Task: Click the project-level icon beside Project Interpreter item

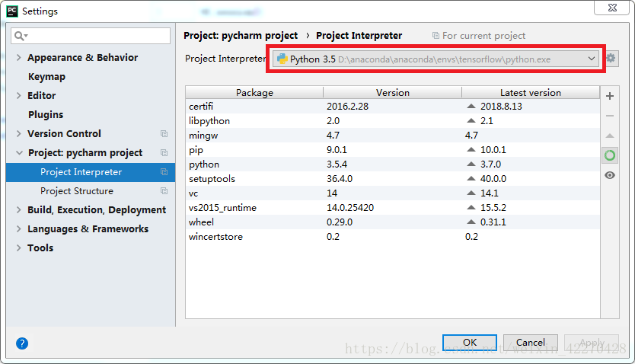Action: point(164,171)
